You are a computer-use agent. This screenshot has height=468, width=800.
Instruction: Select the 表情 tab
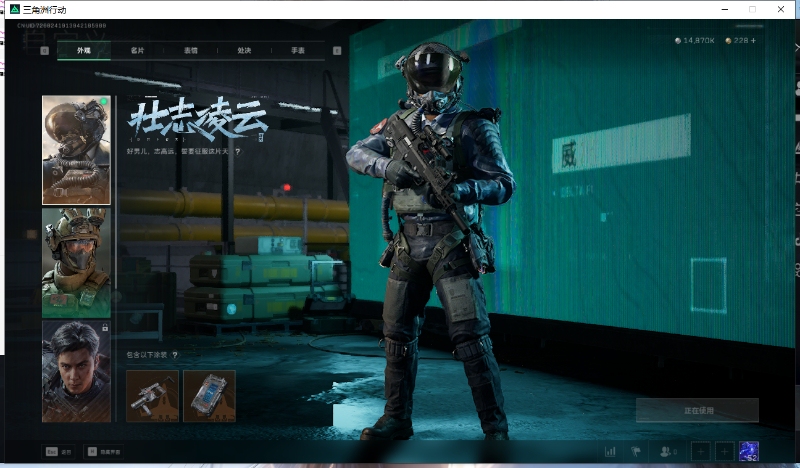coord(191,51)
